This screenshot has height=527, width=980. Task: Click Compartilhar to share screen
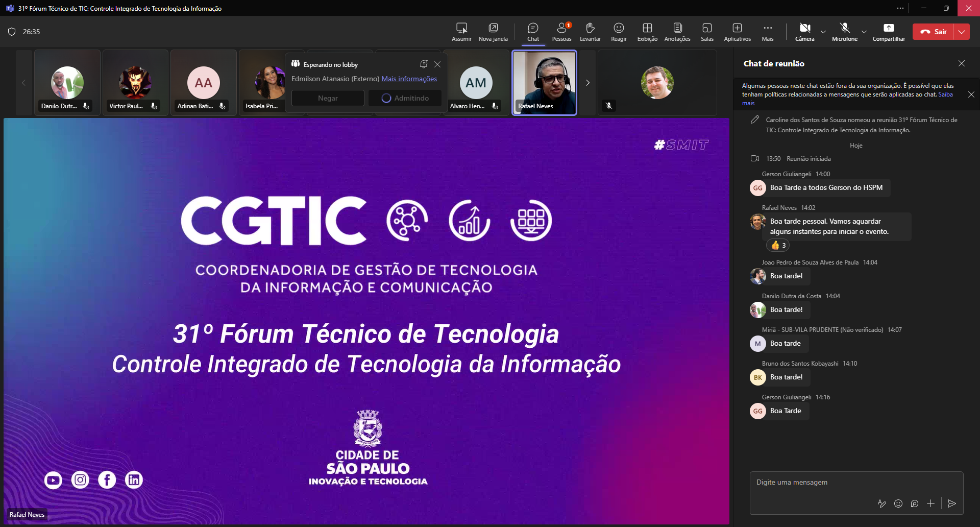point(889,32)
